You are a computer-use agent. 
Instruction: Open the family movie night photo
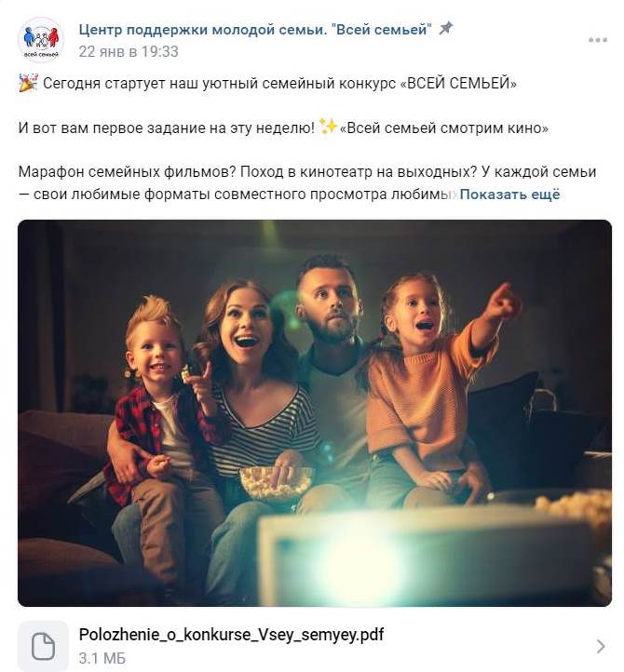tap(315, 412)
